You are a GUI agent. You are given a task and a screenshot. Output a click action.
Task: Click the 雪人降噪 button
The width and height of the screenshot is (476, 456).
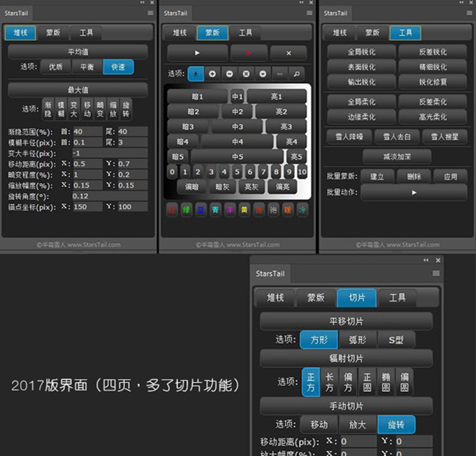tap(349, 137)
